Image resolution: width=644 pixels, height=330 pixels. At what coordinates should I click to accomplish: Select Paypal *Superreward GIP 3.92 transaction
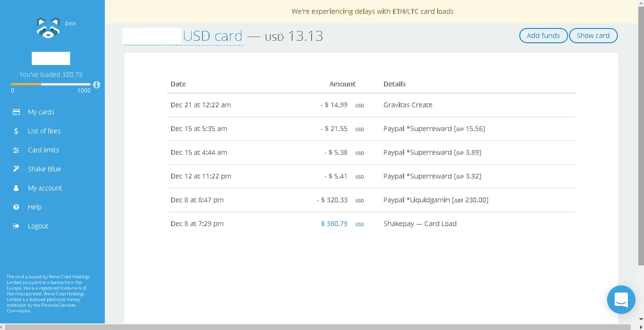(x=432, y=176)
